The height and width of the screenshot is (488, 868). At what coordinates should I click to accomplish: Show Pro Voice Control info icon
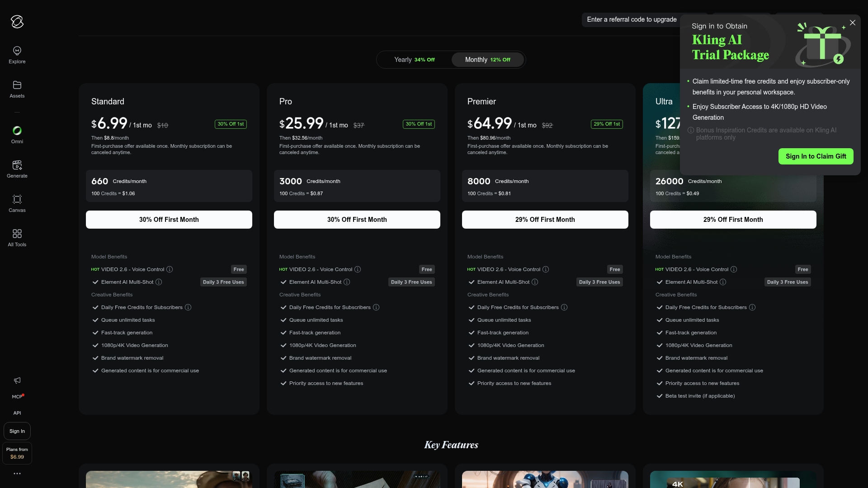358,269
